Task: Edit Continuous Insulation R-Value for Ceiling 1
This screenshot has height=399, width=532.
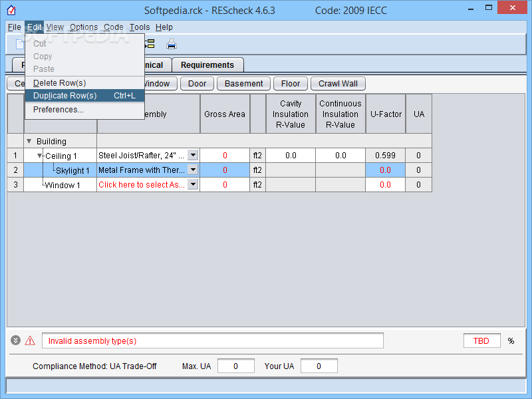Action: [x=340, y=156]
